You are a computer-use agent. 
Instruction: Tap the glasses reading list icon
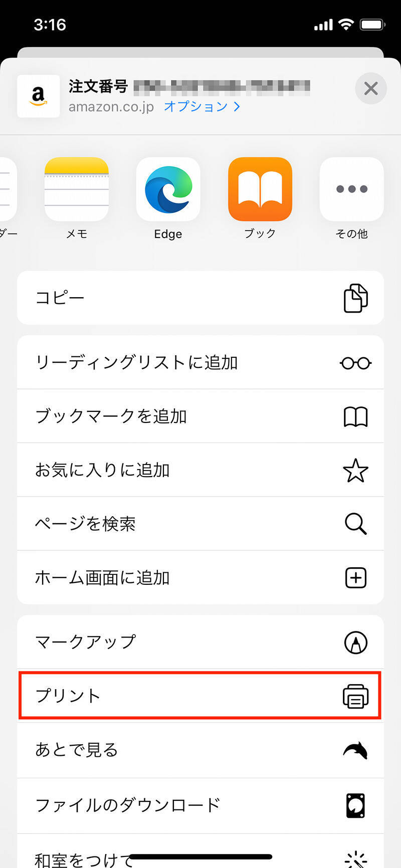(355, 363)
